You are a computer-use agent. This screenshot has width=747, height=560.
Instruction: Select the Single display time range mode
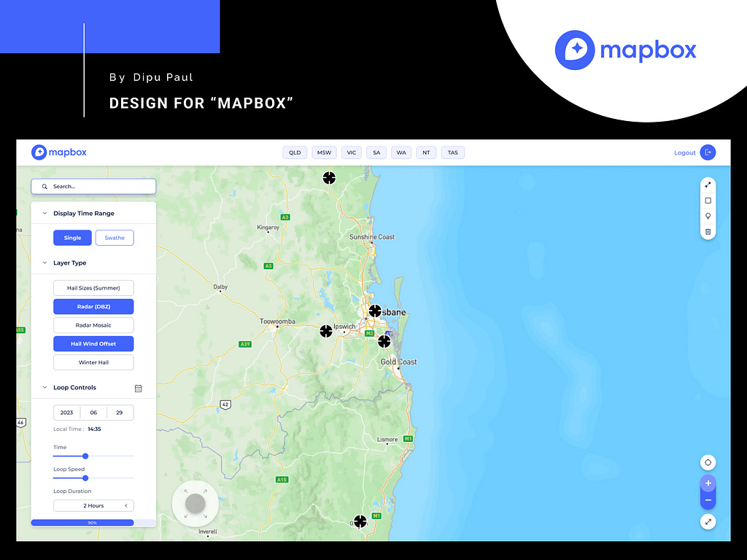pyautogui.click(x=72, y=238)
